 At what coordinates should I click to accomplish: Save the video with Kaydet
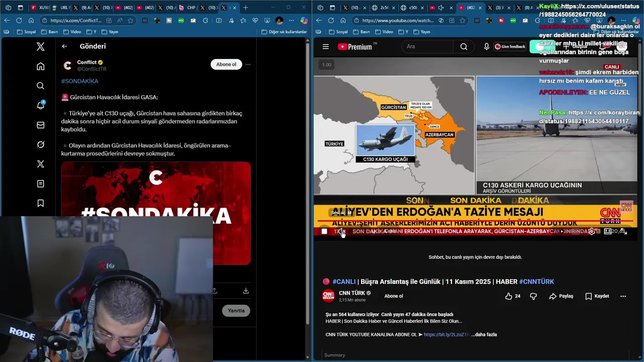597,296
